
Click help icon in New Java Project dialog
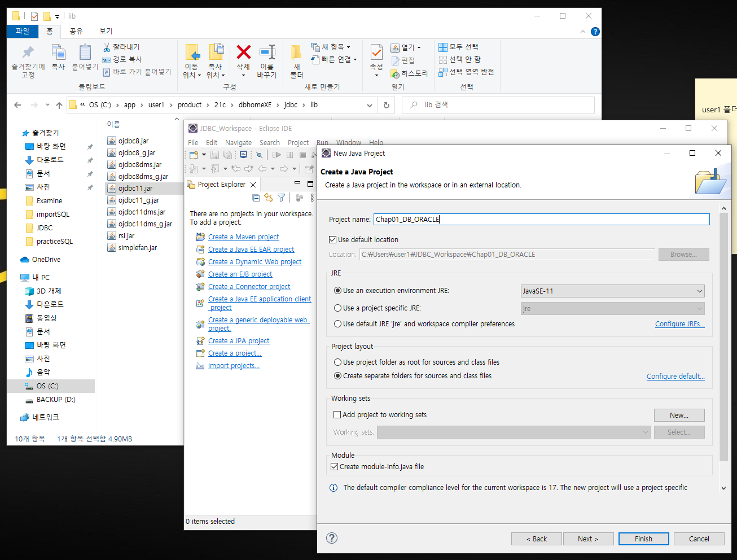[x=332, y=538]
